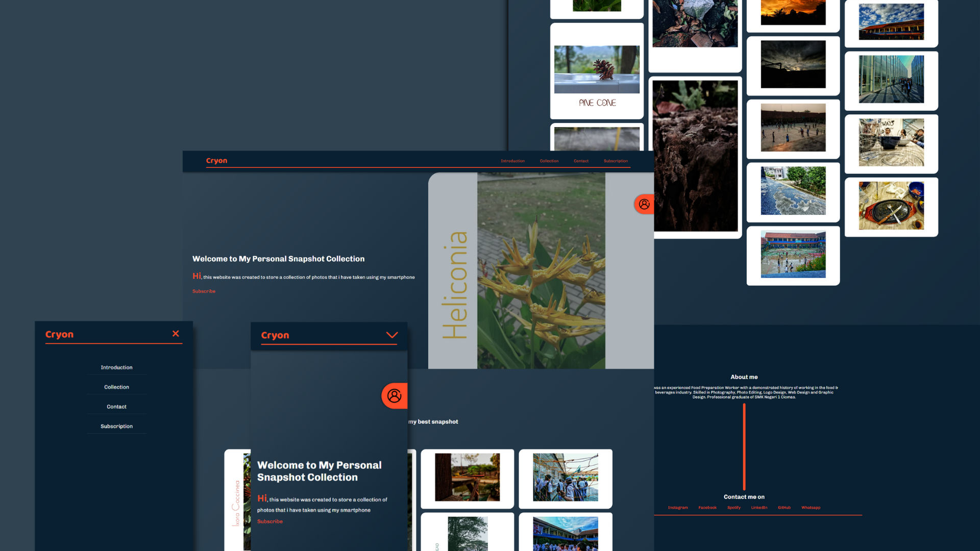The image size is (980, 551).
Task: Choose Subscription in the open mobile menu
Action: (116, 427)
